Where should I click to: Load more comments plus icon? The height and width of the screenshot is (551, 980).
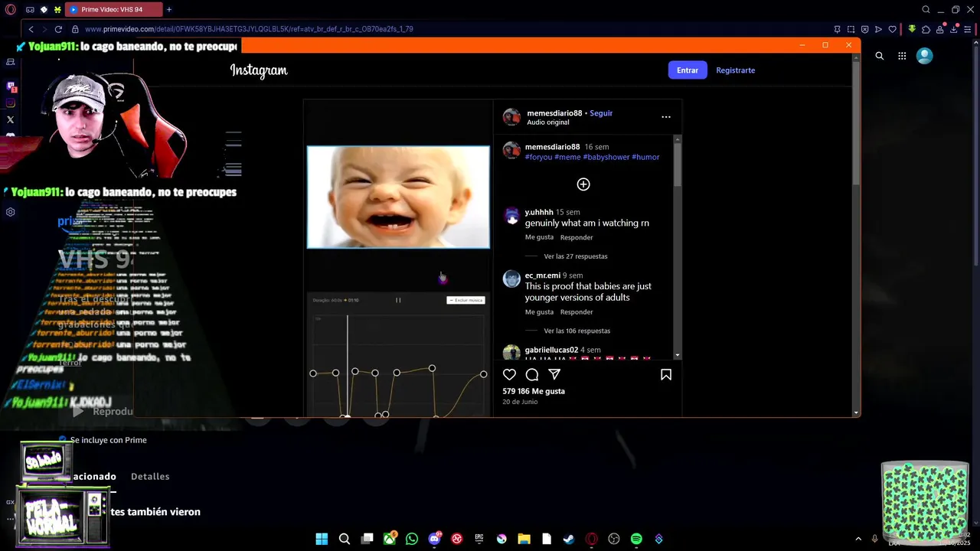[583, 184]
